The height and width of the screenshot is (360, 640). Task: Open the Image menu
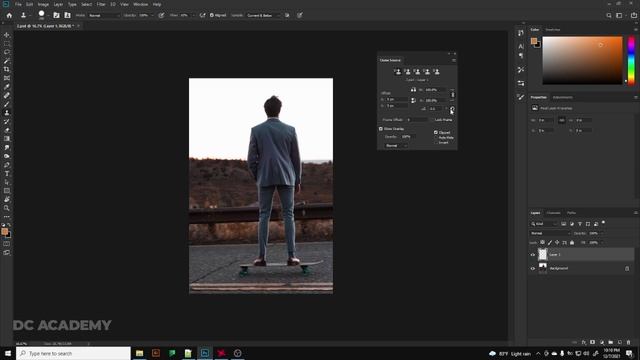pos(43,4)
